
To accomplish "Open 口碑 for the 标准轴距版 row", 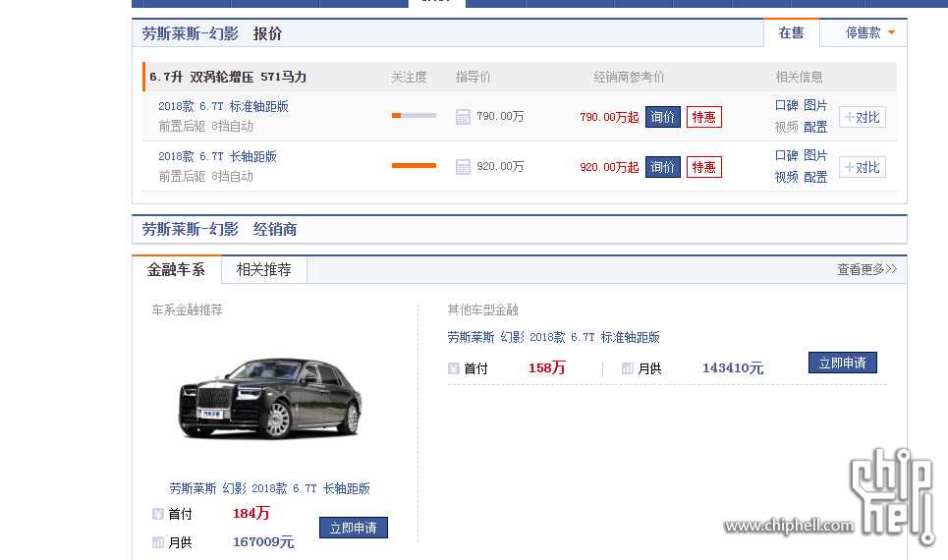I will (x=786, y=105).
